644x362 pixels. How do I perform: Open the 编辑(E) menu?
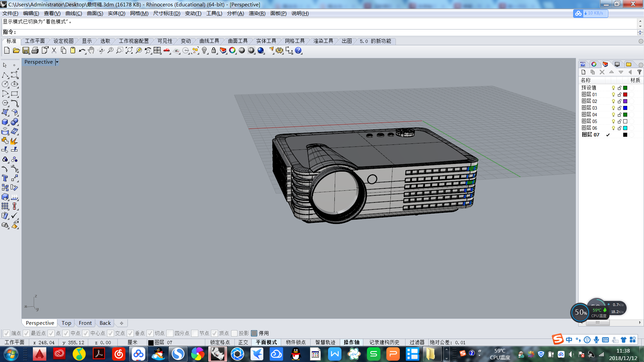[x=31, y=13]
